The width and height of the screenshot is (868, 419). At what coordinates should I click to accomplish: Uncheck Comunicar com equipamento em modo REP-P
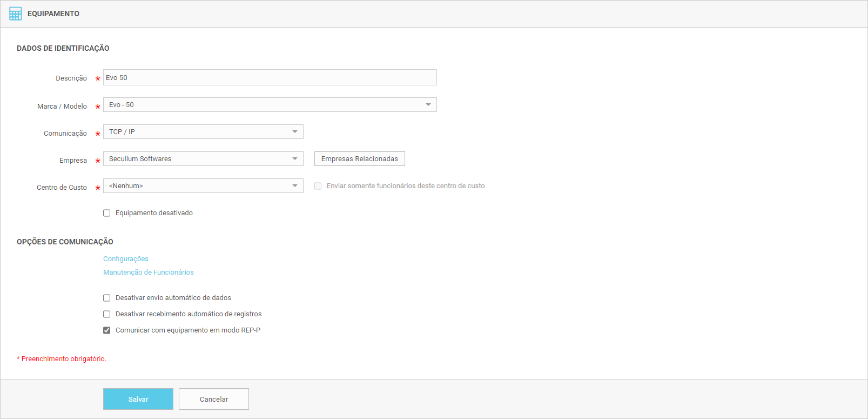(107, 330)
